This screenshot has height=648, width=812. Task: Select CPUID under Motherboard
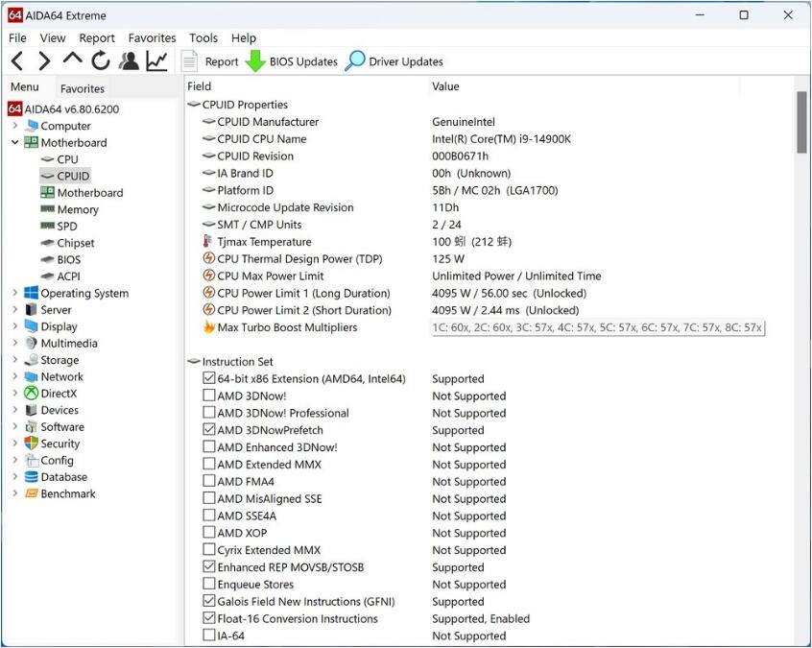pos(65,176)
